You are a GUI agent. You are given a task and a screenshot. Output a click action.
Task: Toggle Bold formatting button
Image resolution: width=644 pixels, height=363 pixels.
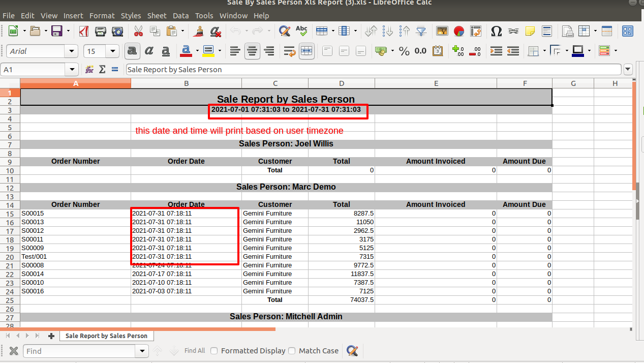[x=132, y=51]
